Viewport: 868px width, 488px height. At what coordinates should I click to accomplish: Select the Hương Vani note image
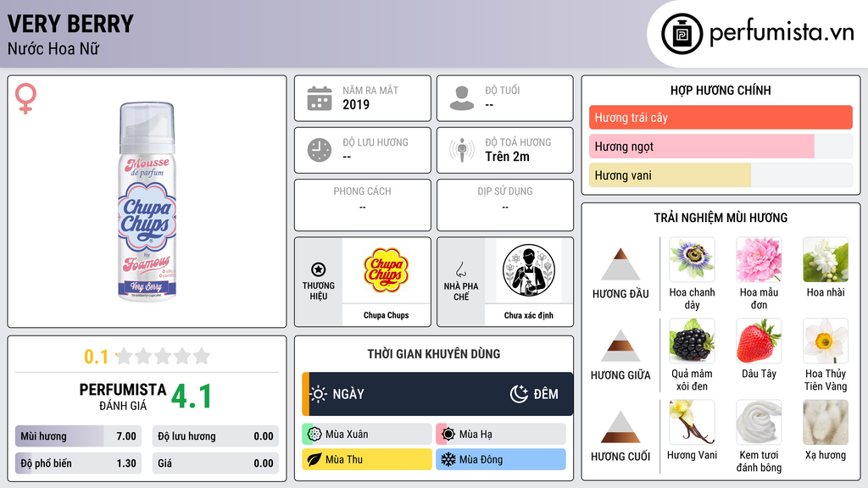[692, 422]
